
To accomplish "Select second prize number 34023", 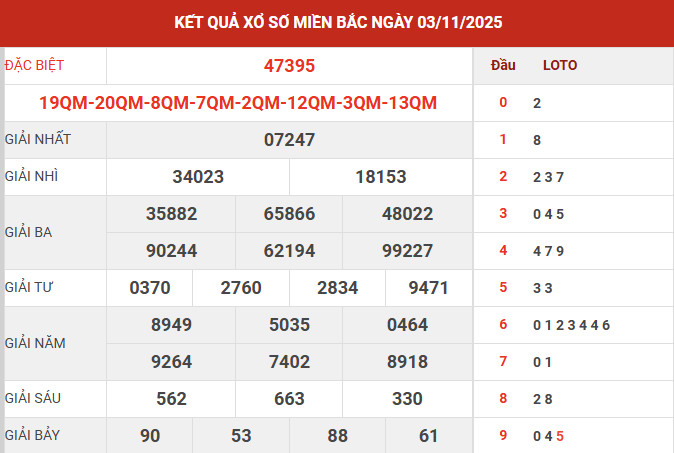I will click(198, 177).
